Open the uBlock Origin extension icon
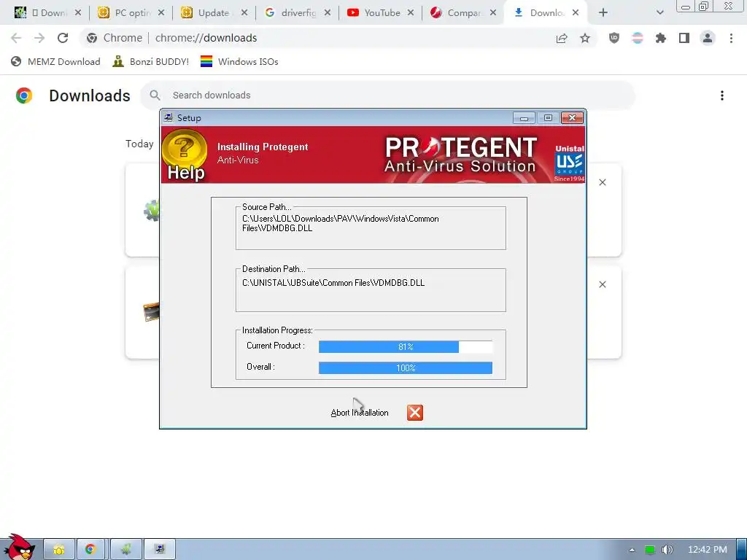 (614, 38)
